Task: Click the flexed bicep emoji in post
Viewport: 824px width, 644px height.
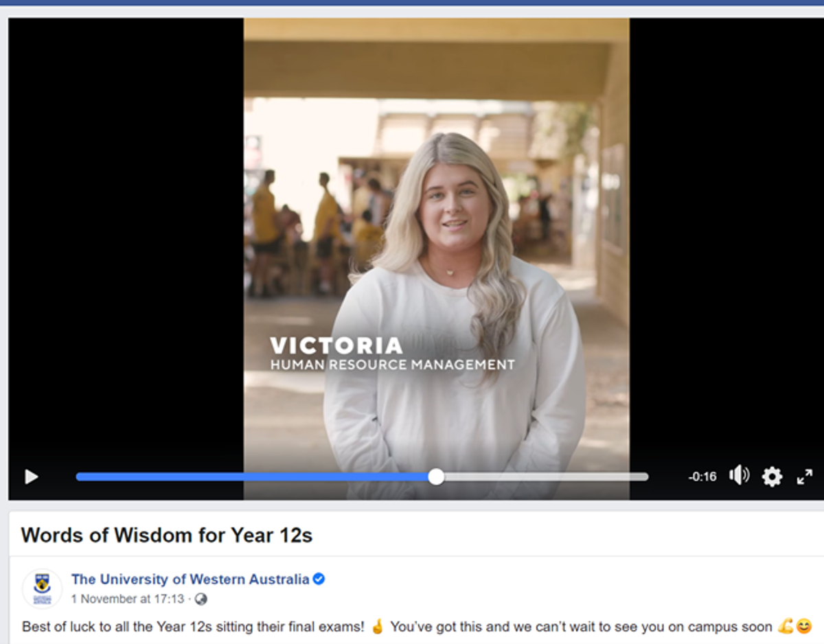Action: 786,626
